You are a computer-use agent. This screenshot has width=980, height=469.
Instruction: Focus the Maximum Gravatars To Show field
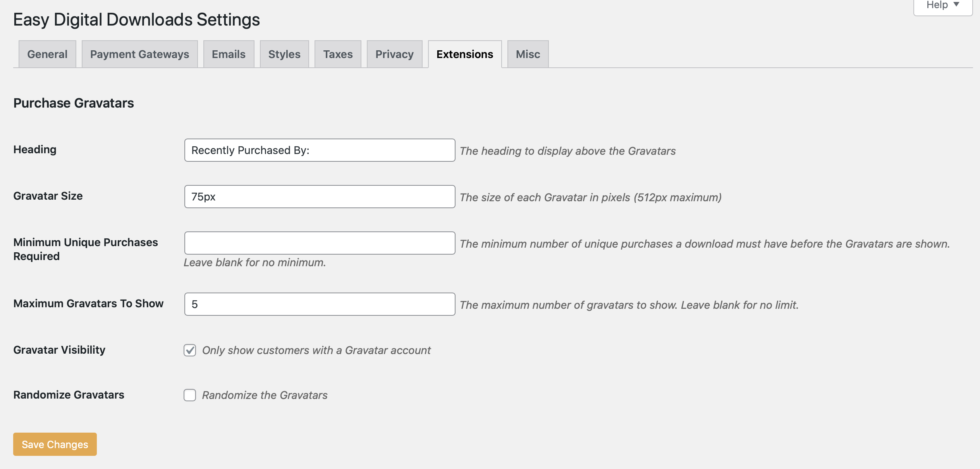pyautogui.click(x=320, y=304)
